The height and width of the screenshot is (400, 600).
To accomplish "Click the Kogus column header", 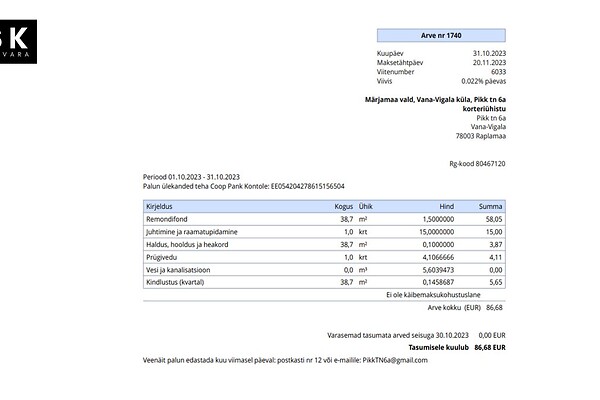I will (343, 205).
